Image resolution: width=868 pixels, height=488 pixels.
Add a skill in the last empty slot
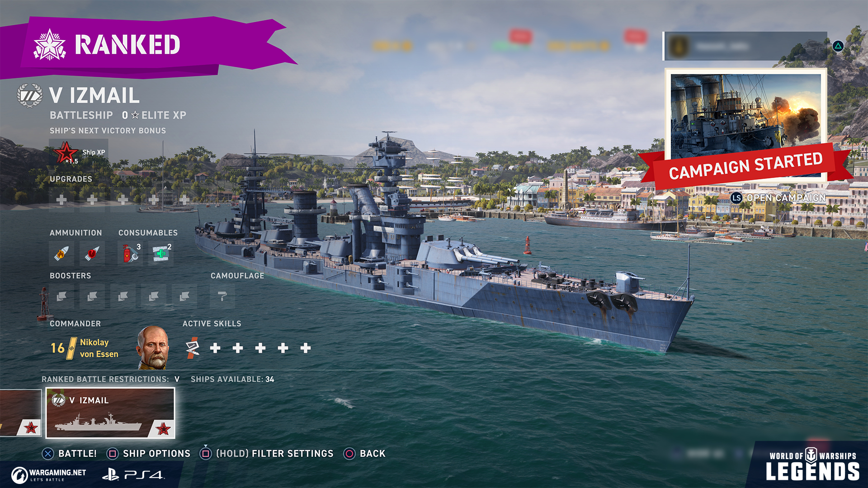click(306, 348)
